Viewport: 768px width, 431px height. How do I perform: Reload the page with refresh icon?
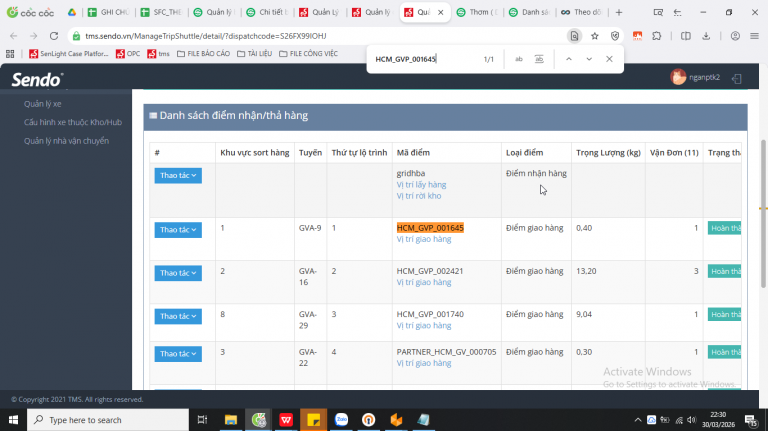pos(54,36)
